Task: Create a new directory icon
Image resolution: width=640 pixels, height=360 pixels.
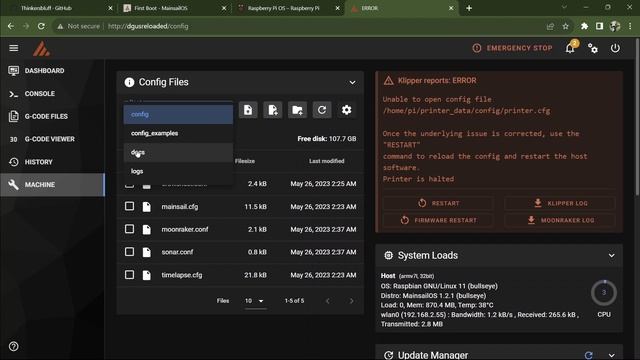Action: tap(297, 110)
